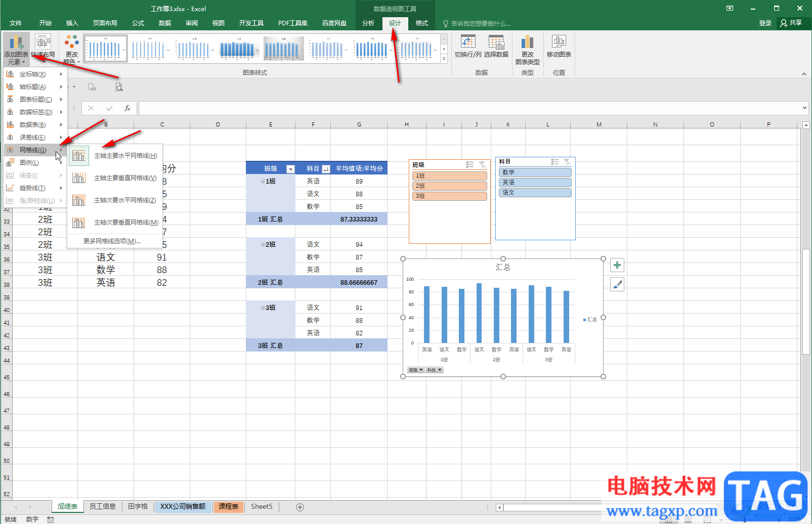Expand the 图表标题(C) Chart Title submenu

(x=35, y=100)
